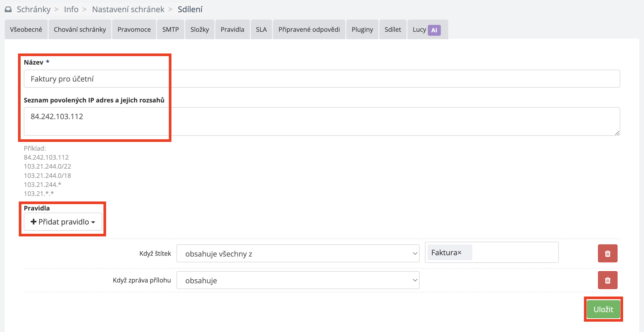Click the inbox icon beside Schránky

pyautogui.click(x=8, y=10)
